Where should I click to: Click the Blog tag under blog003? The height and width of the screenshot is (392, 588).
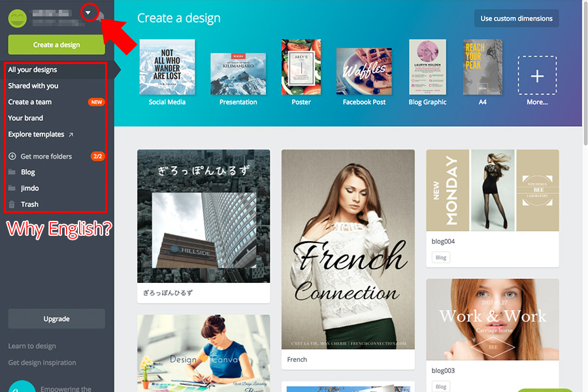(441, 386)
